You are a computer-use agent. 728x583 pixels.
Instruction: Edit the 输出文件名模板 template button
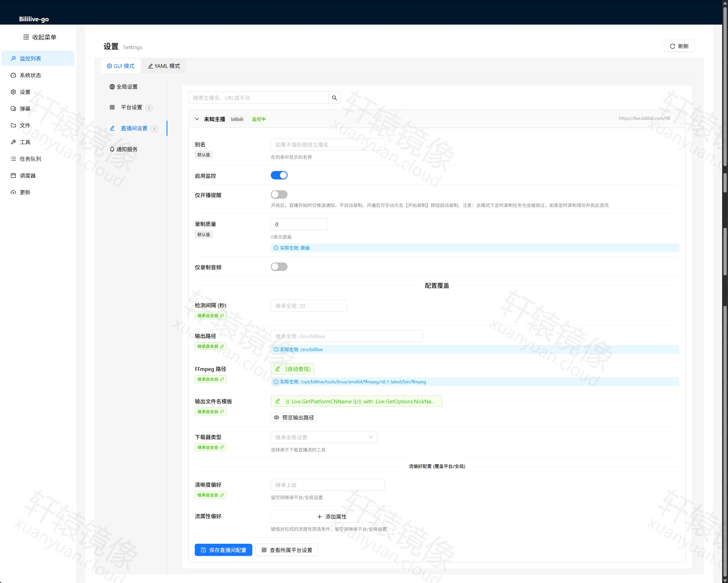point(356,401)
